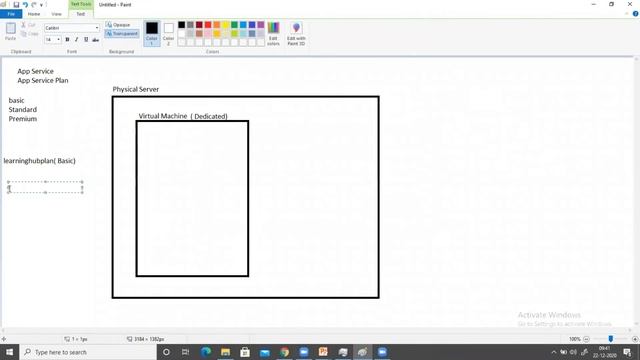This screenshot has height=360, width=640.
Task: Pick the brown color swatch
Action: (199, 33)
